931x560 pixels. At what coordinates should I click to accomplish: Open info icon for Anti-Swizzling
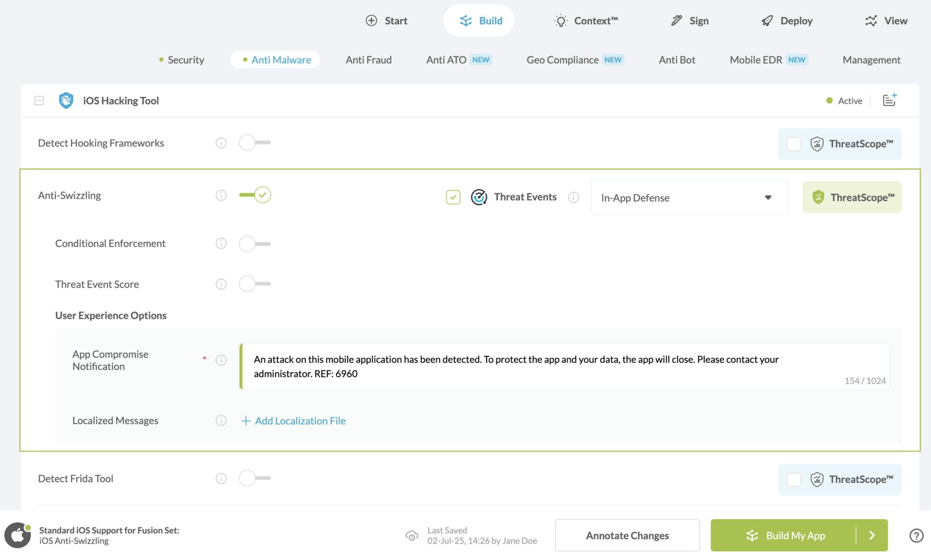point(221,195)
